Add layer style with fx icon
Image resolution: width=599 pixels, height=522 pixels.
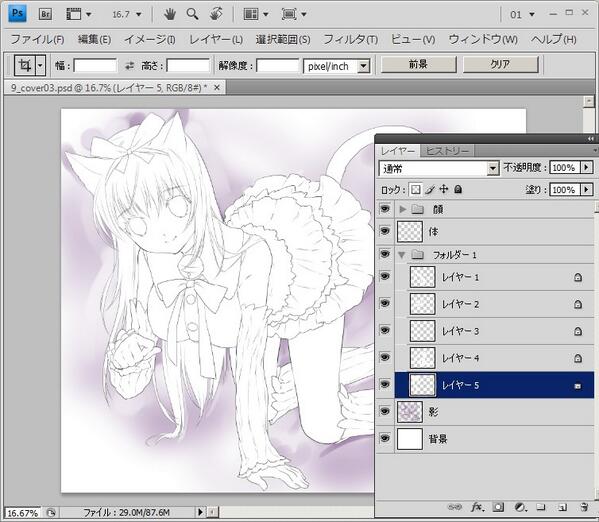pyautogui.click(x=477, y=507)
